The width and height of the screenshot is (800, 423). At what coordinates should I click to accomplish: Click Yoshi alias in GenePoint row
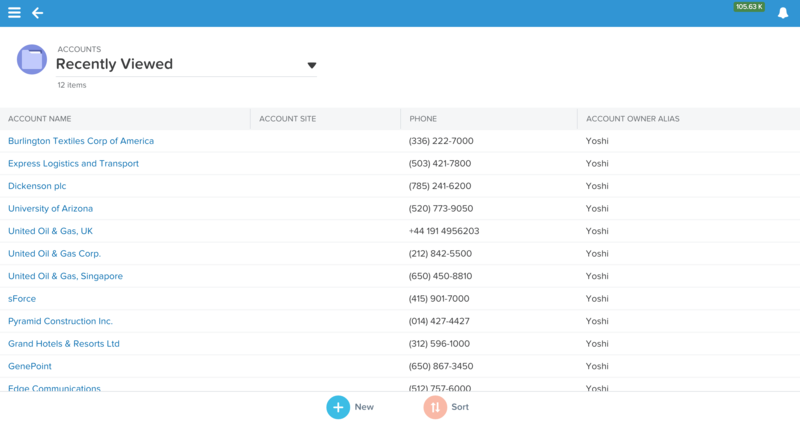point(597,366)
